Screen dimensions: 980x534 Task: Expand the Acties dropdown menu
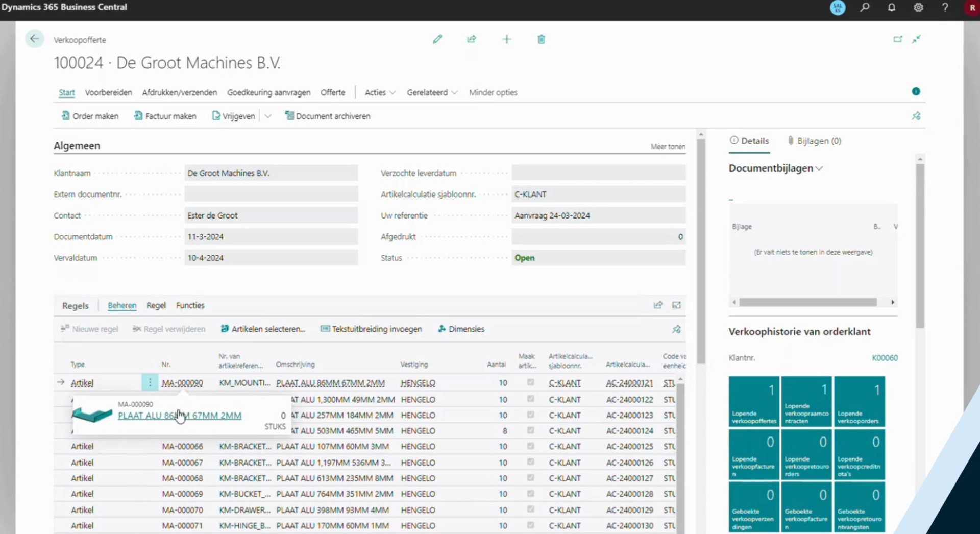point(380,92)
